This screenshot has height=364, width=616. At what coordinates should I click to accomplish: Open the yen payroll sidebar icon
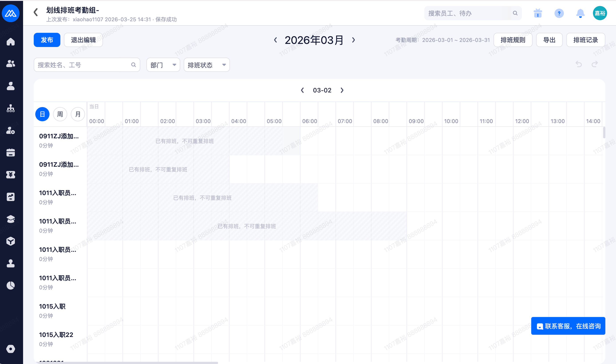tap(11, 175)
